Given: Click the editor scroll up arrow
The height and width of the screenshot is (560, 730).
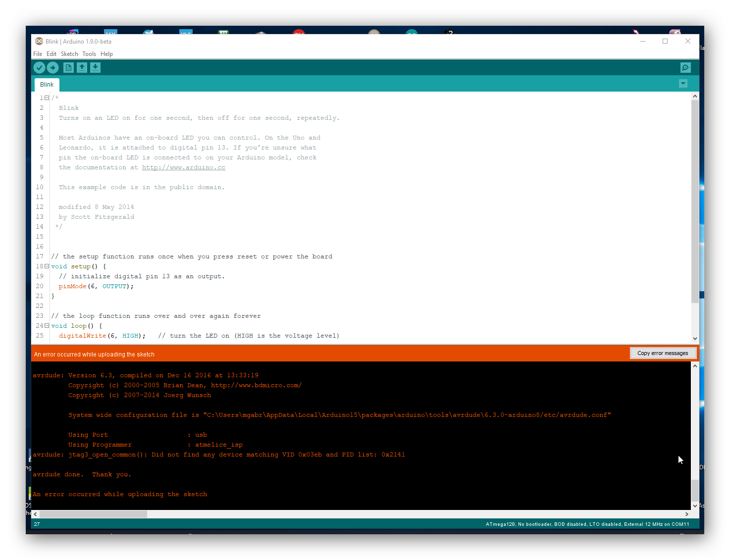Looking at the screenshot, I should [x=695, y=96].
